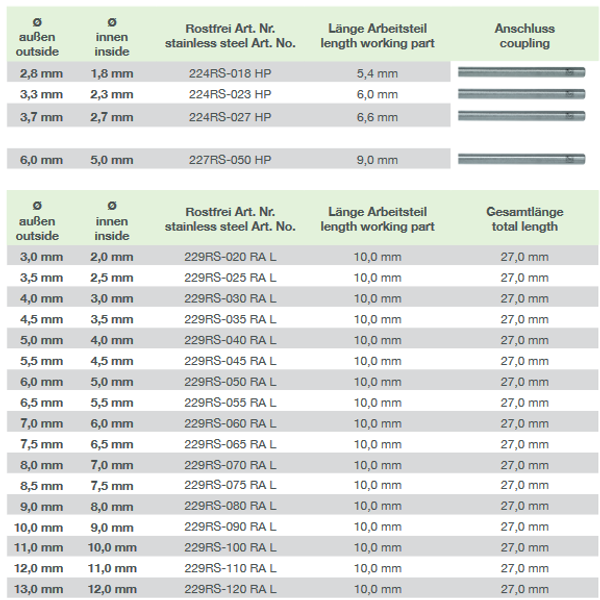
Task: Click article number 229RS-050 RA L
Action: pos(230,382)
